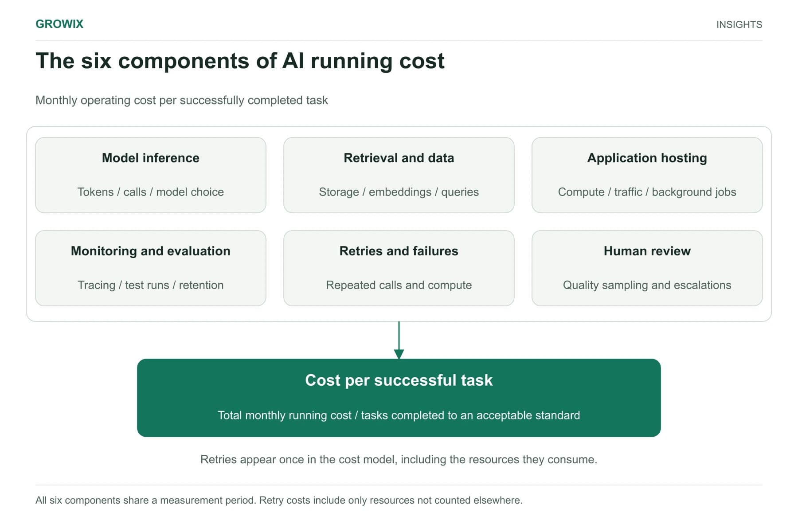The width and height of the screenshot is (798, 532).
Task: Click the note 'Retries appear once in the cost model'
Action: (399, 459)
